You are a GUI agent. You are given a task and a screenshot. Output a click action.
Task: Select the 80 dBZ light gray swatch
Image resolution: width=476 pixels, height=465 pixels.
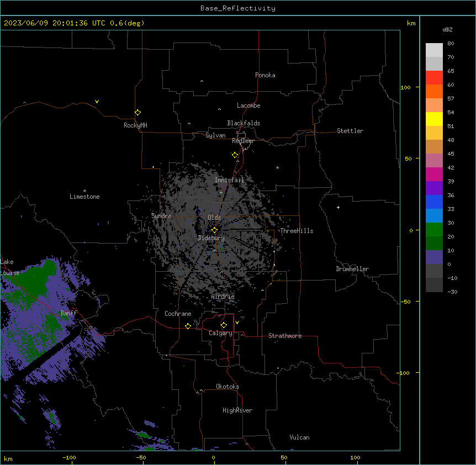(x=434, y=50)
